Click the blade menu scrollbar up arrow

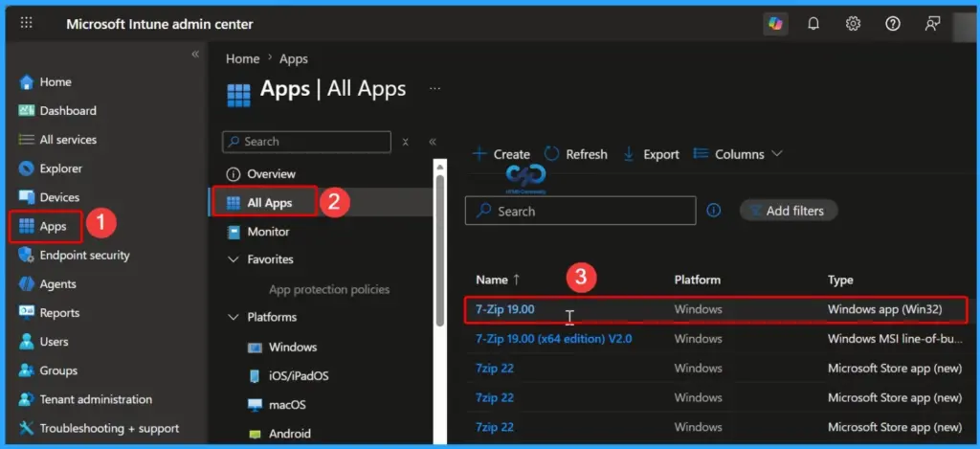point(440,167)
